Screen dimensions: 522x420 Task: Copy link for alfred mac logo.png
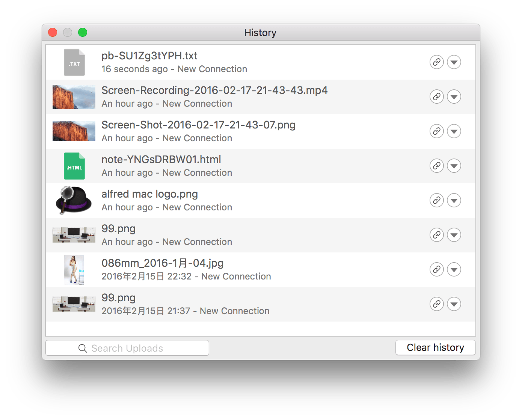click(436, 200)
